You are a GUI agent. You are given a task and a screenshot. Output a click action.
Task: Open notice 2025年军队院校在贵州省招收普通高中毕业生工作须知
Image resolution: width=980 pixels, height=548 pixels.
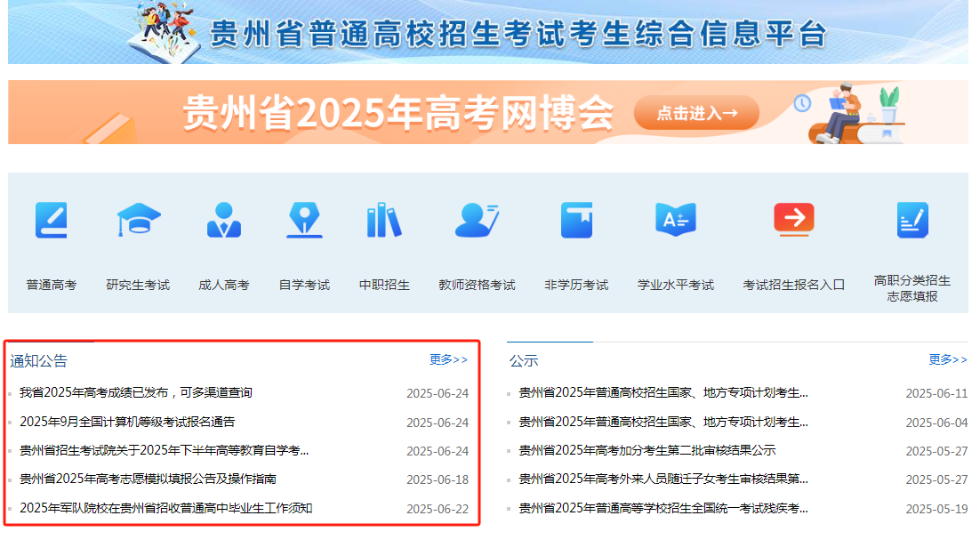coord(165,508)
